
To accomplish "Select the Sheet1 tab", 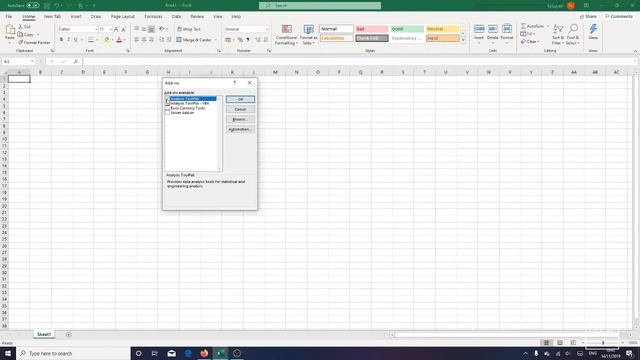I will [44, 334].
